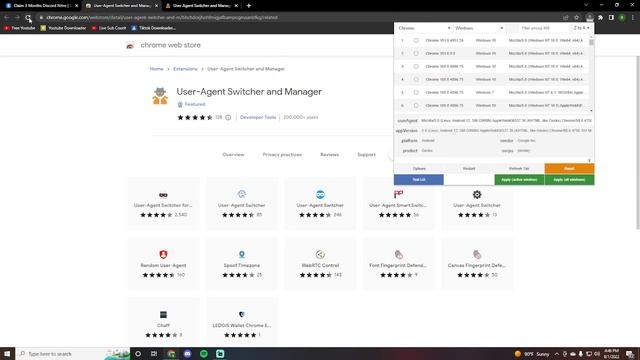Image resolution: width=640 pixels, height=360 pixels.
Task: Bookmark this page with the star icon
Action: [576, 18]
